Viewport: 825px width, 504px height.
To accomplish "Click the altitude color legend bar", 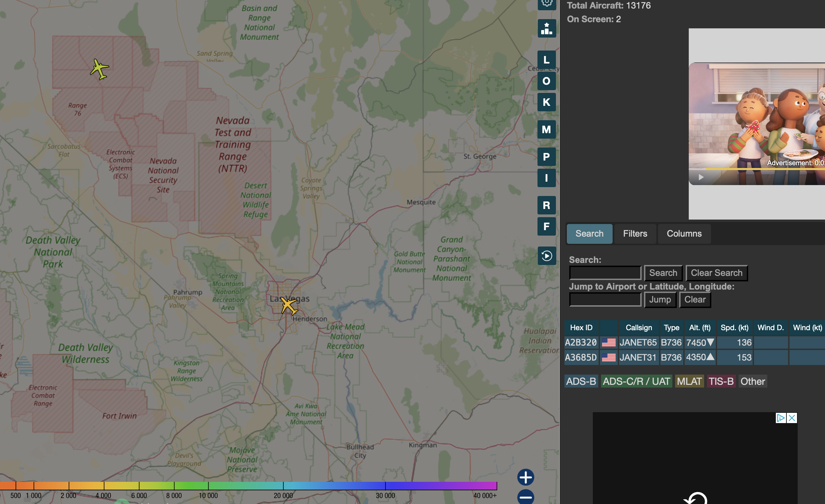I will [248, 486].
